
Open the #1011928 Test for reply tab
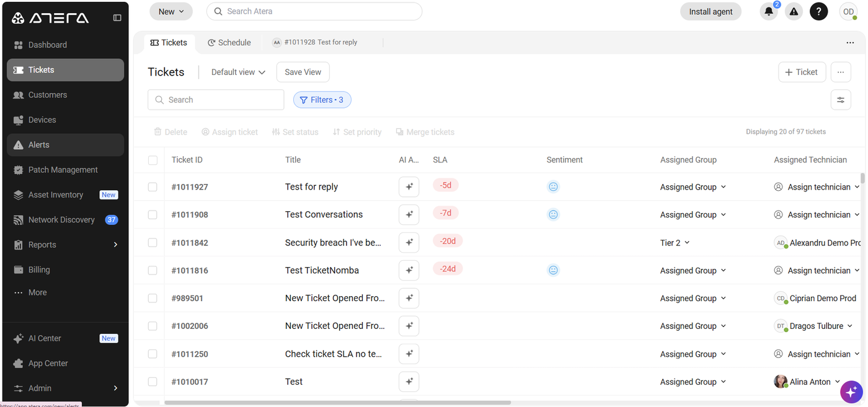point(315,42)
